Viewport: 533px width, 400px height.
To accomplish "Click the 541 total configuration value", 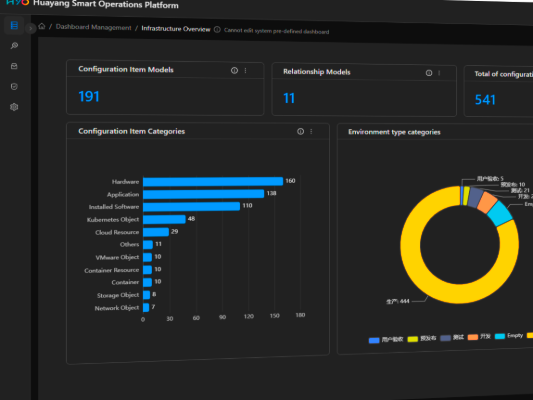I will [485, 100].
